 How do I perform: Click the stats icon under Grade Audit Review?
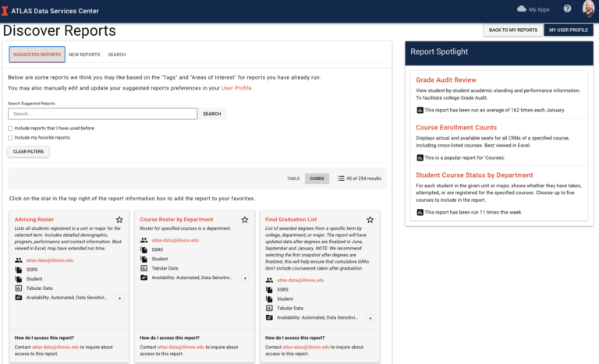click(420, 110)
